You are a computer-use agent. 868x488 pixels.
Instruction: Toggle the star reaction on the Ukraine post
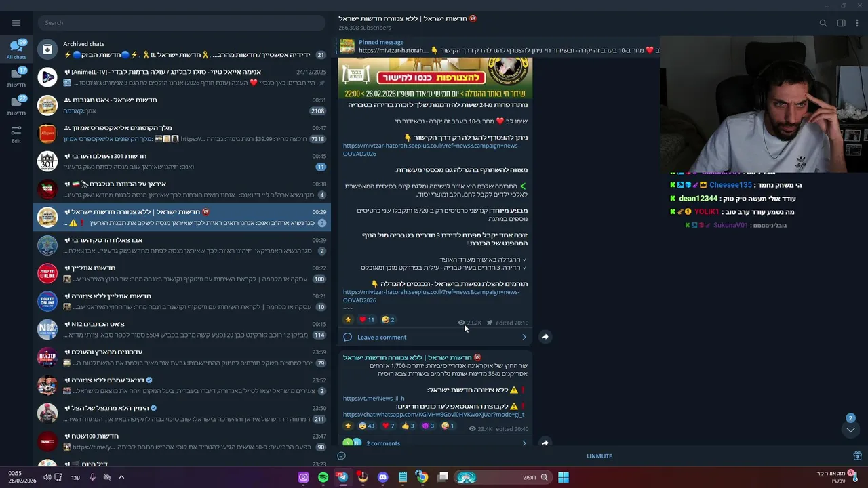349,426
